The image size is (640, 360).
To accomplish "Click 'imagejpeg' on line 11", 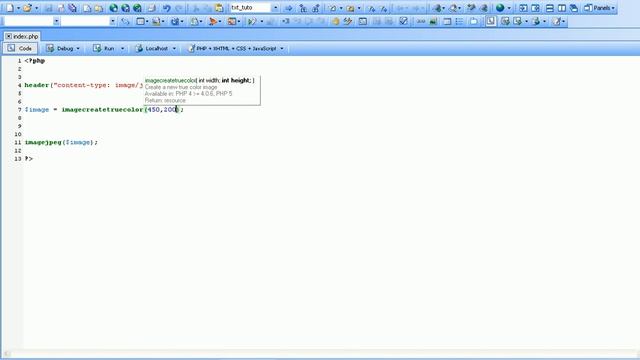I will (x=43, y=142).
